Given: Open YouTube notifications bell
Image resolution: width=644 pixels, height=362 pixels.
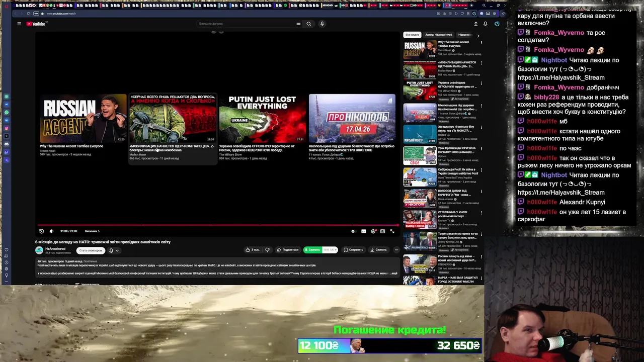Looking at the screenshot, I should [485, 24].
